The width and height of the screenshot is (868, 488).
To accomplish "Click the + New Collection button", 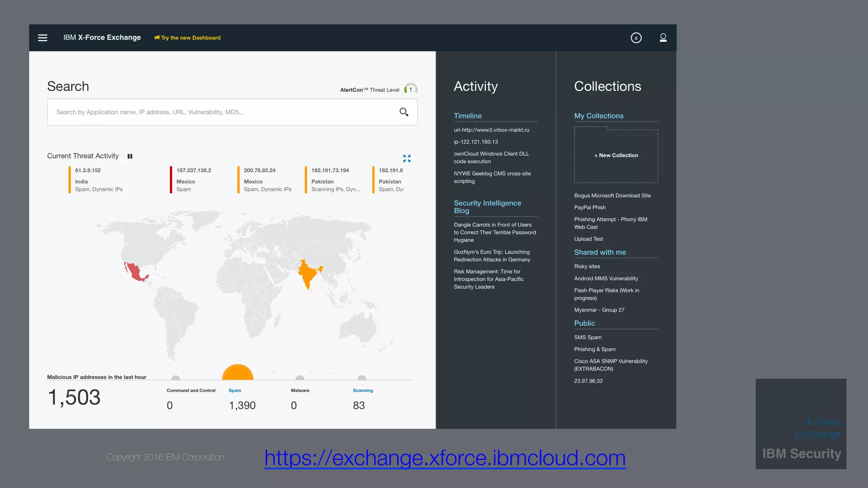I will click(616, 155).
